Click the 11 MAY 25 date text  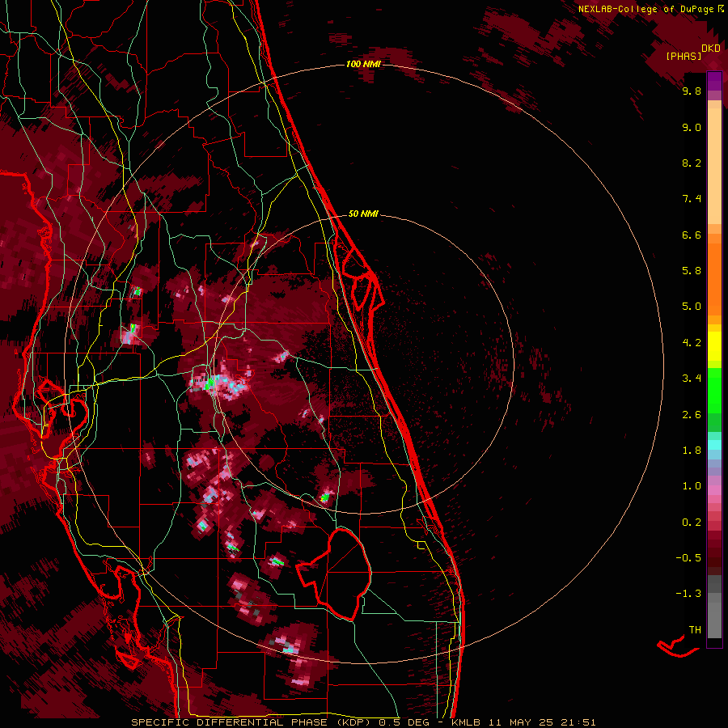[521, 722]
